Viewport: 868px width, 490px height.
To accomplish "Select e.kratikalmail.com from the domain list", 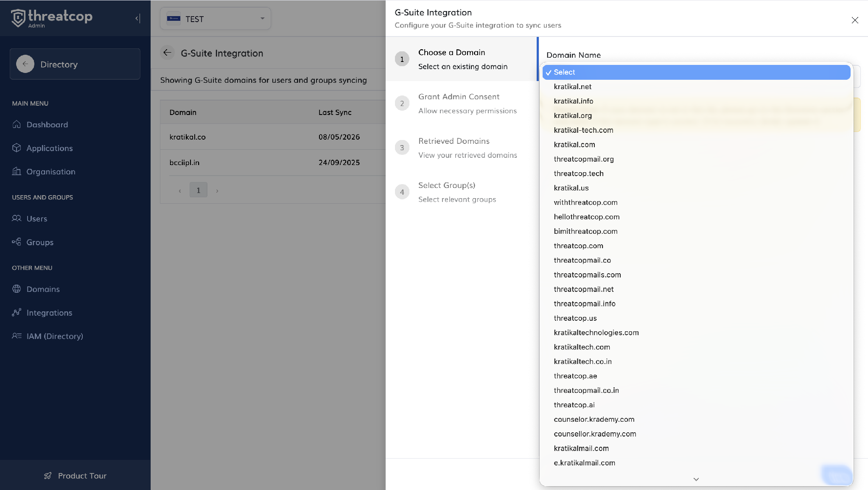I will click(696, 463).
